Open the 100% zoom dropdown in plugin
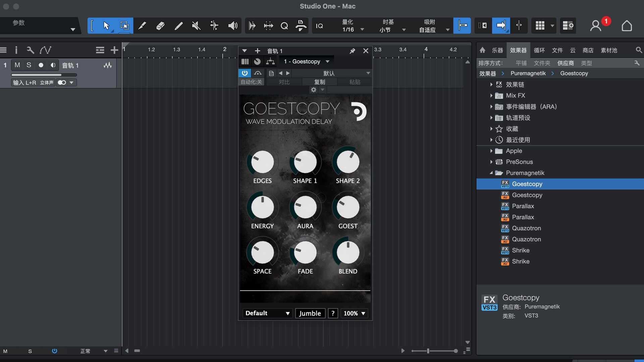 click(354, 313)
